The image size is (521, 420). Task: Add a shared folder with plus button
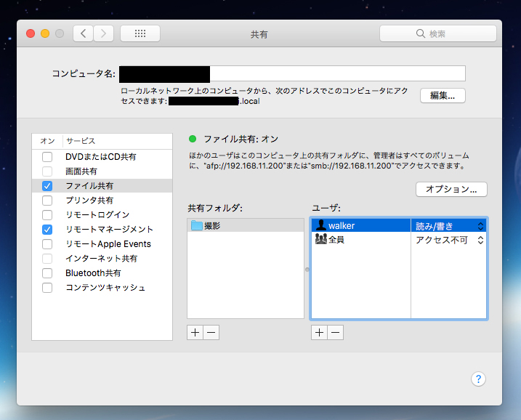tap(195, 332)
